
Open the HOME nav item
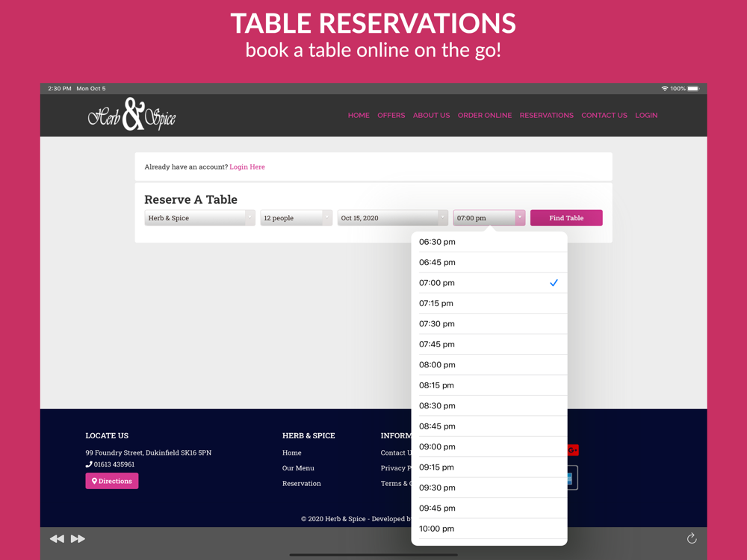(x=359, y=115)
